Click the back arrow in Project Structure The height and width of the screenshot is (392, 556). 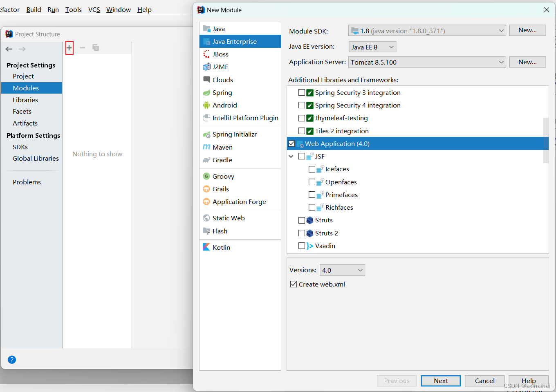tap(9, 49)
